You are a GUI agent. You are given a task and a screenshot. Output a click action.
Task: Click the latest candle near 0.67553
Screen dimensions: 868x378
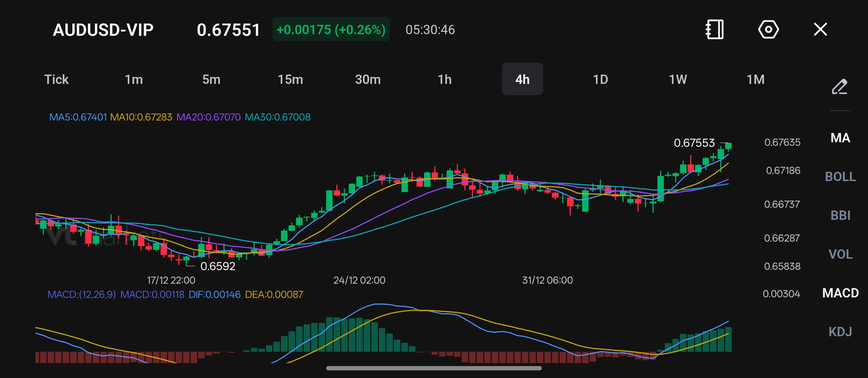pos(728,146)
